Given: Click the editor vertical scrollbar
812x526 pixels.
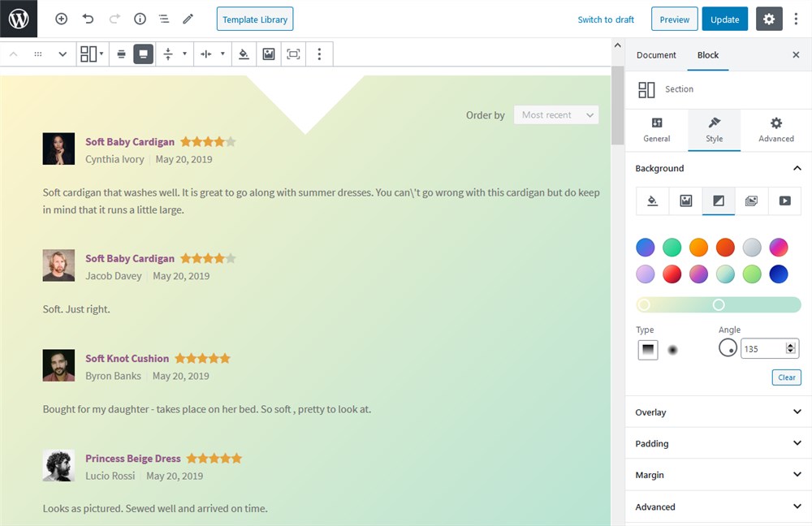Looking at the screenshot, I should [617, 106].
